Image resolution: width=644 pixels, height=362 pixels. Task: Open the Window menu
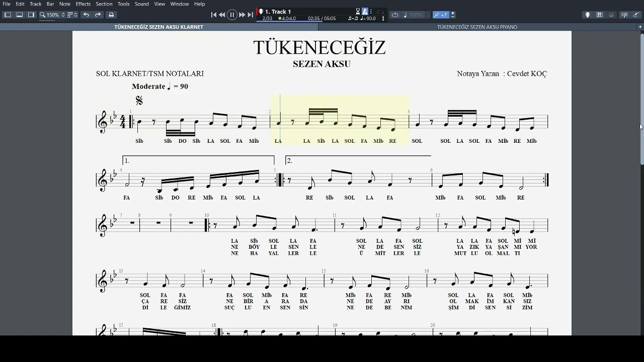180,4
